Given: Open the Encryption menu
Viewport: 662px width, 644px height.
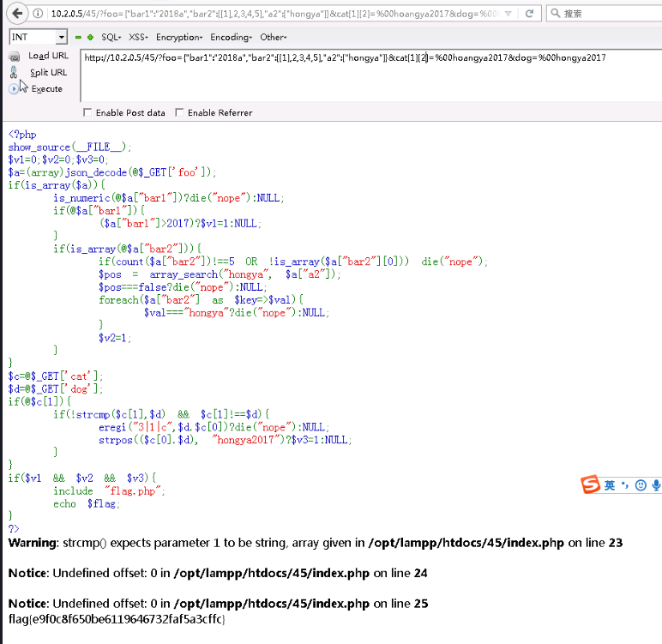Looking at the screenshot, I should (x=179, y=37).
